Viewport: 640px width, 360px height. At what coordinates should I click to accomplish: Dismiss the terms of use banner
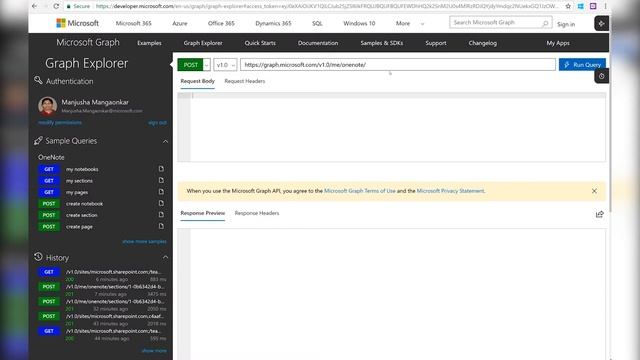(594, 191)
